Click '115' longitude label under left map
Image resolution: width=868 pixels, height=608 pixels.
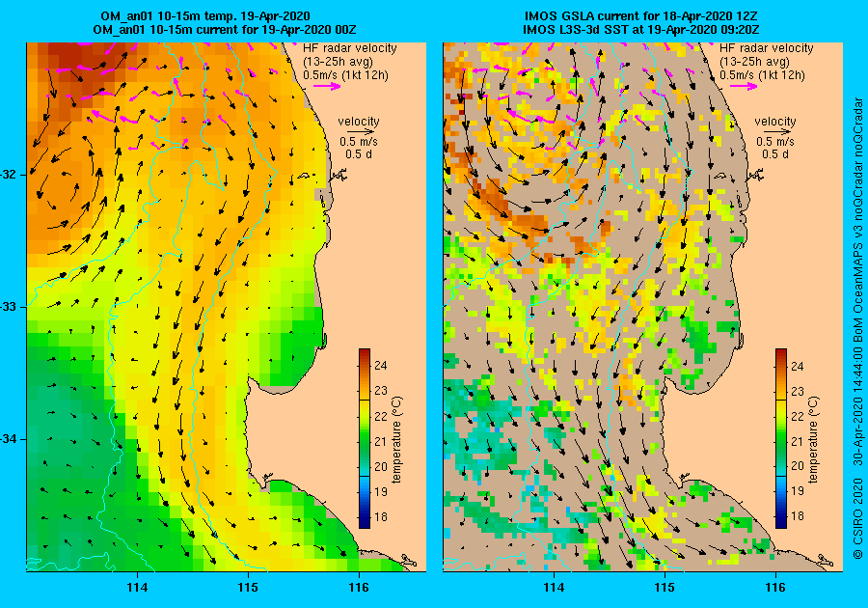click(x=248, y=588)
